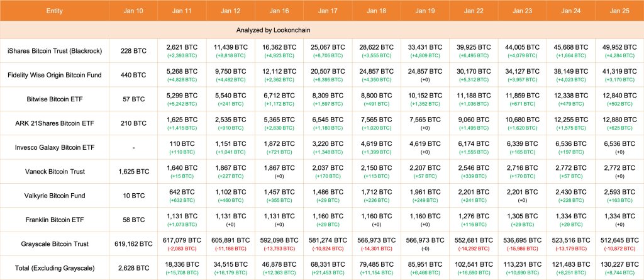This screenshot has height=280, width=644.
Task: Select the 619,162 BTC cell
Action: [x=133, y=244]
